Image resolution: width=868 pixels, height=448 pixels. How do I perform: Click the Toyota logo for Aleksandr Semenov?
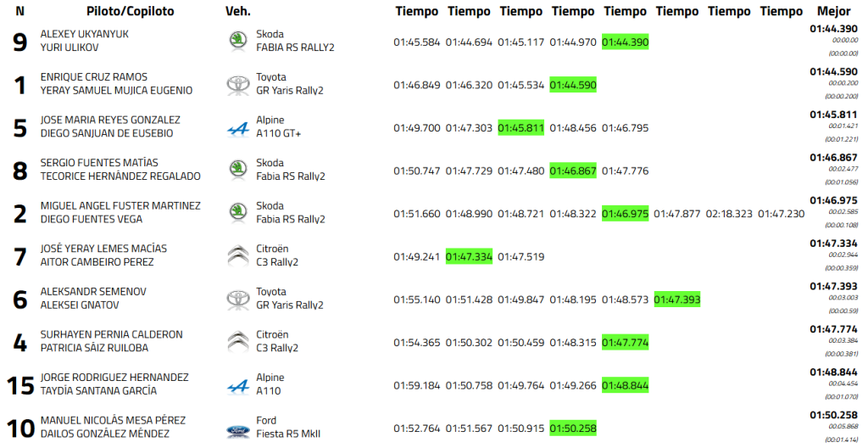pyautogui.click(x=238, y=299)
